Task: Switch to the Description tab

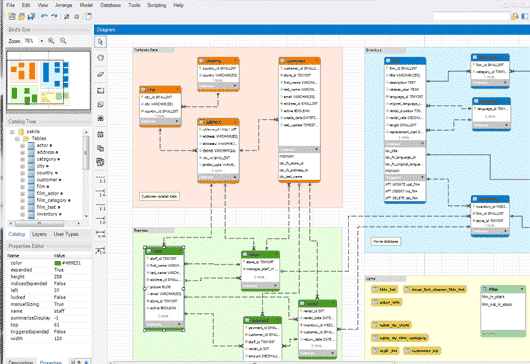Action: pyautogui.click(x=21, y=362)
